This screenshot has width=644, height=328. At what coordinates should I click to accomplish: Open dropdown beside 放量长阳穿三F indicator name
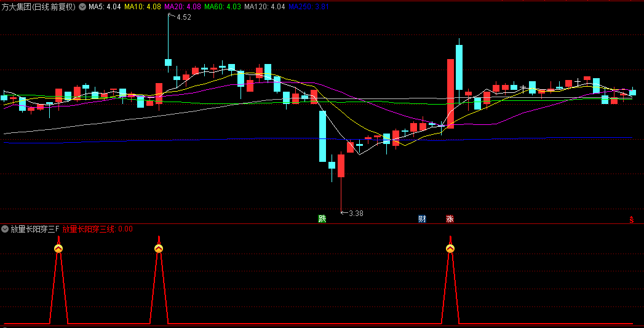pyautogui.click(x=5, y=229)
